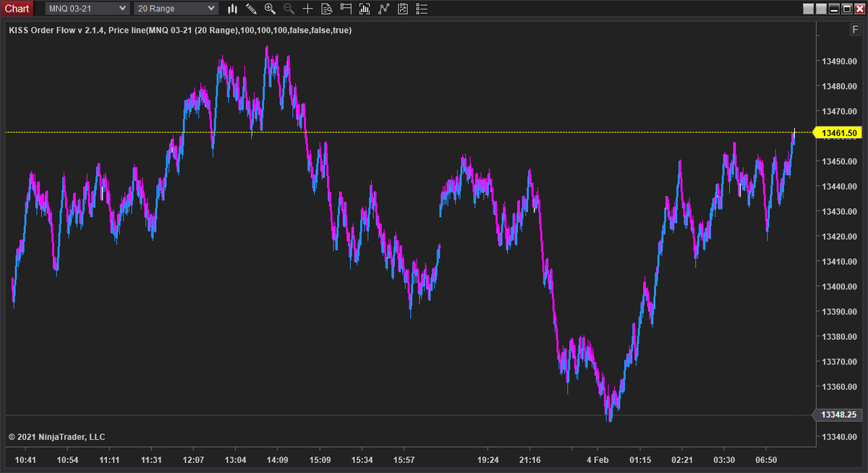Click the 03:30 time axis label
Image resolution: width=868 pixels, height=473 pixels.
pos(724,460)
